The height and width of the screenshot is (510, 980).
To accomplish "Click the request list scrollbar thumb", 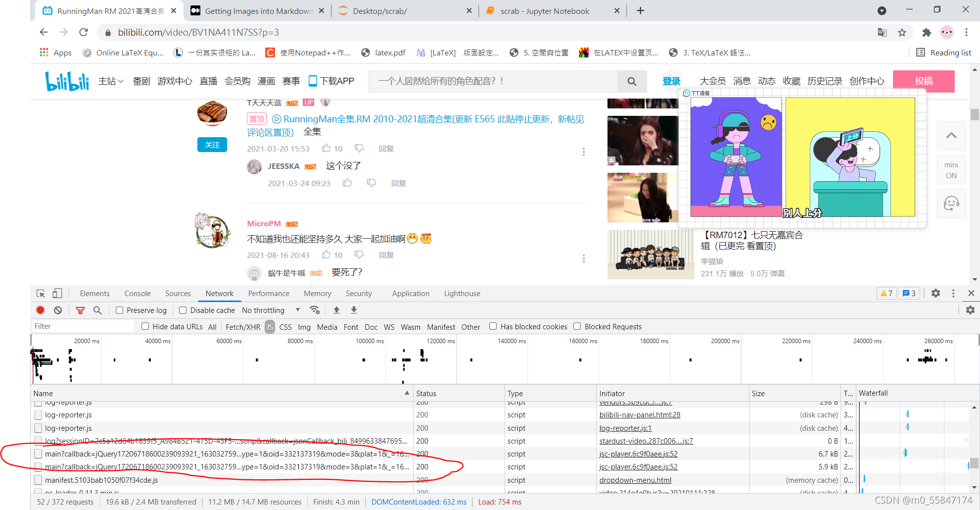I will [974, 463].
